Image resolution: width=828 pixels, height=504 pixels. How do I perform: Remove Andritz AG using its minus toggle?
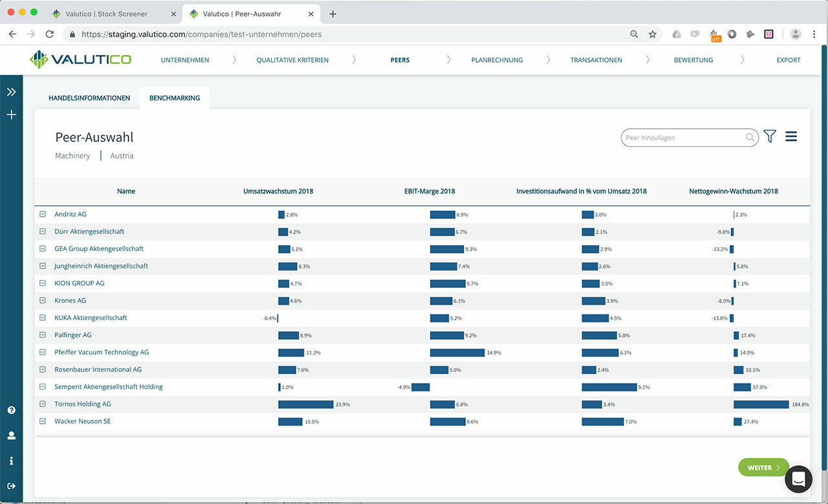point(42,214)
